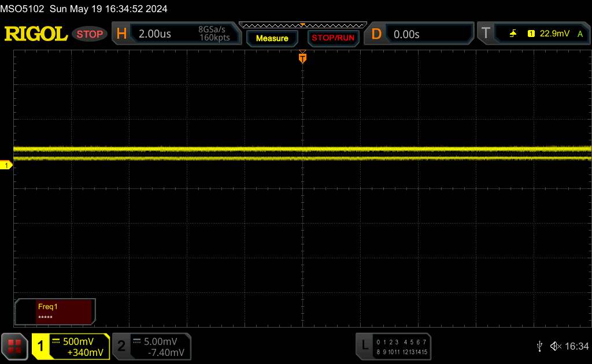
Task: Select channel 1 +340mV offset value
Action: (85, 352)
